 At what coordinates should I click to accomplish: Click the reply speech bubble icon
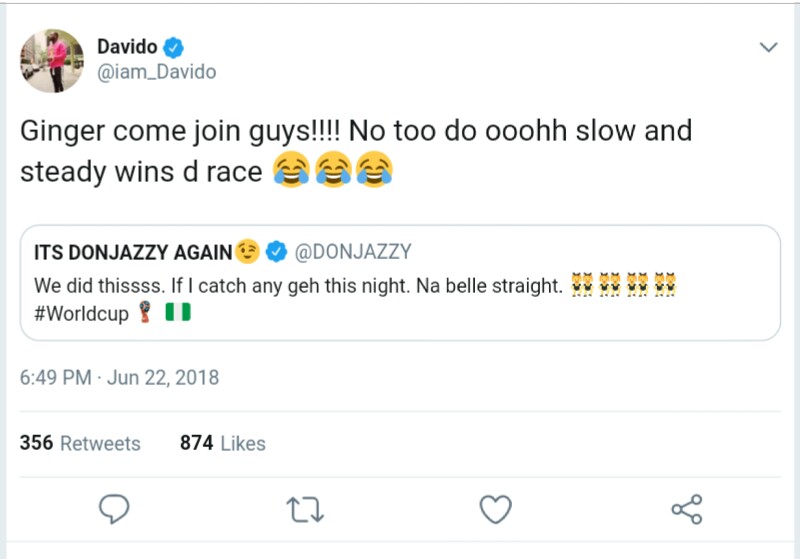(116, 510)
